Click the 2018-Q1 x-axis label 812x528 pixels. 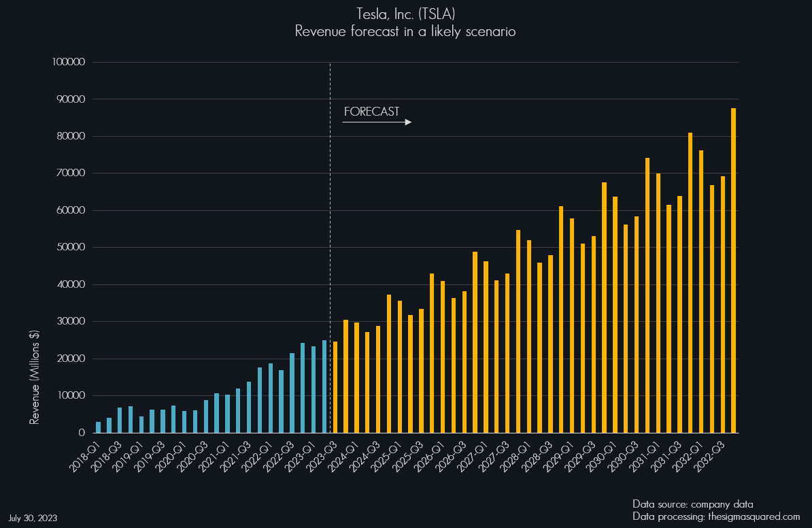pos(86,455)
